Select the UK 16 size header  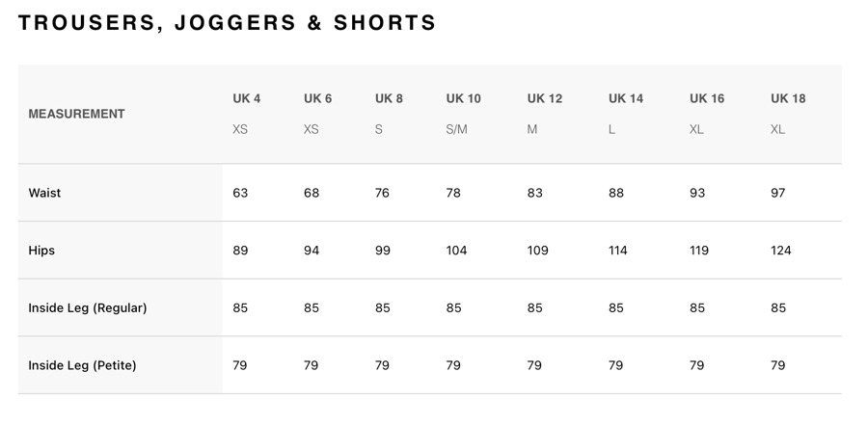[707, 99]
